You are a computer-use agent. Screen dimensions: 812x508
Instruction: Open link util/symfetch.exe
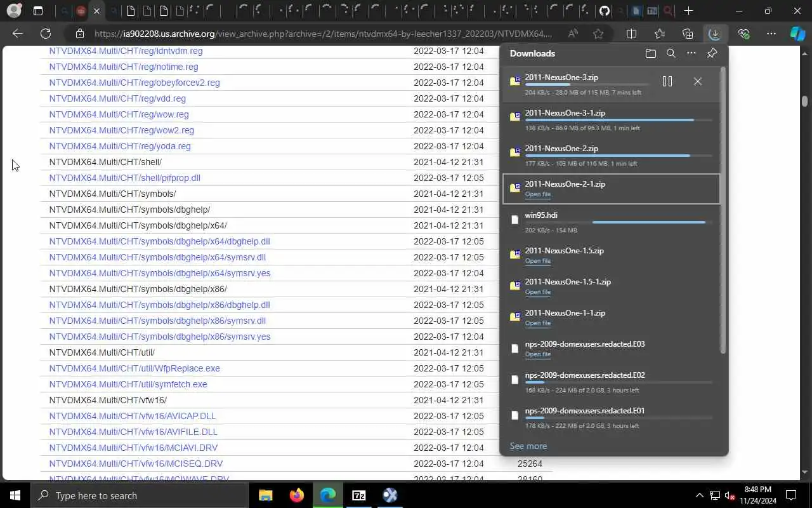pos(128,384)
